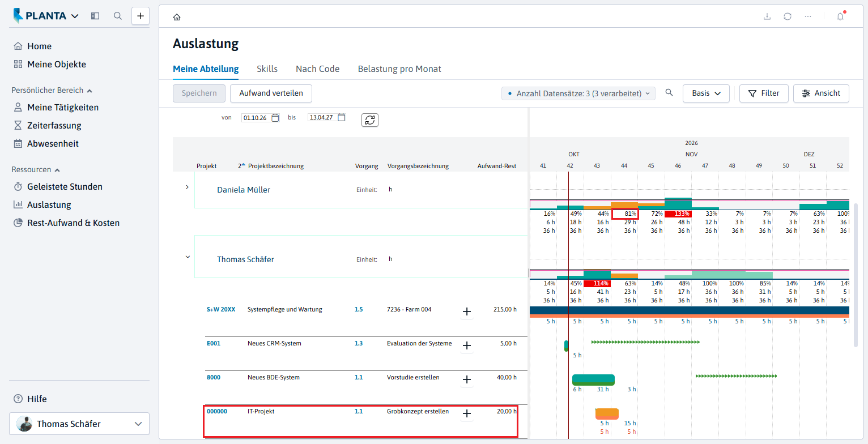Select the teal Neues BDE-System Gantt bar
Viewport: 868px width, 444px height.
coord(593,379)
